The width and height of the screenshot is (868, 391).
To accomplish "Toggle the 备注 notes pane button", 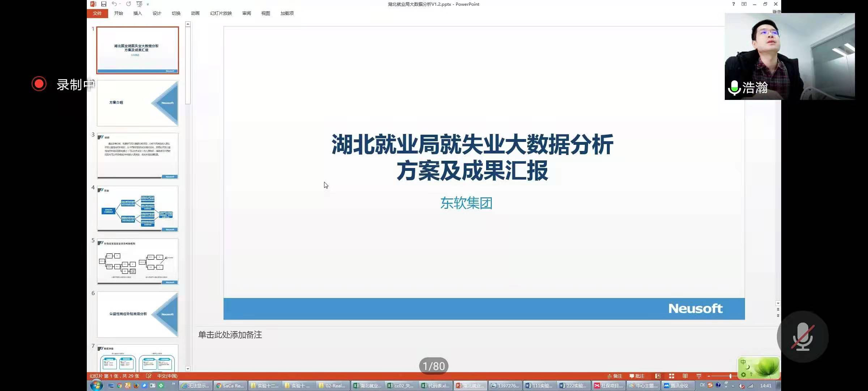I will (x=615, y=376).
